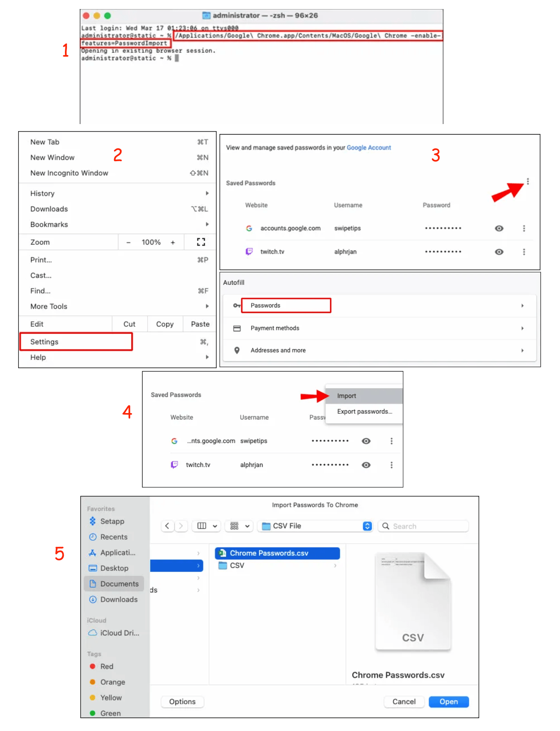Select Cast… menu item
The height and width of the screenshot is (731, 560).
tap(117, 275)
